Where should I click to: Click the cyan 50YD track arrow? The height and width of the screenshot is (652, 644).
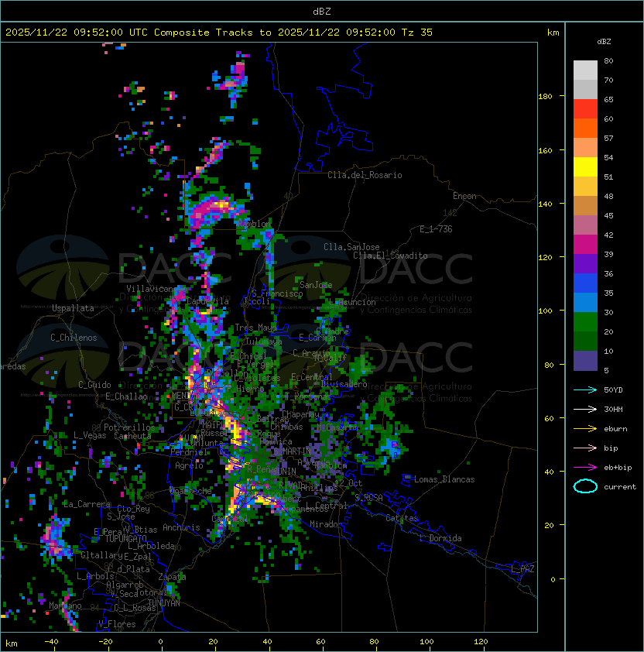[x=585, y=389]
